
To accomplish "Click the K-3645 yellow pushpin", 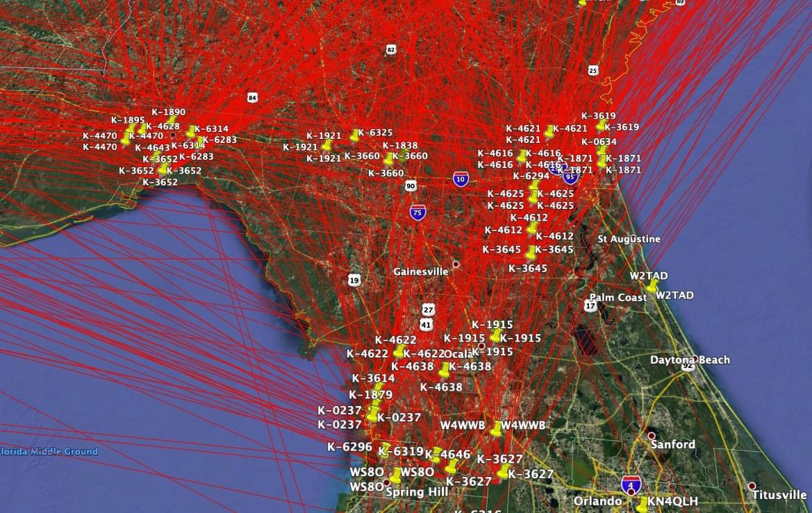I will [x=530, y=253].
